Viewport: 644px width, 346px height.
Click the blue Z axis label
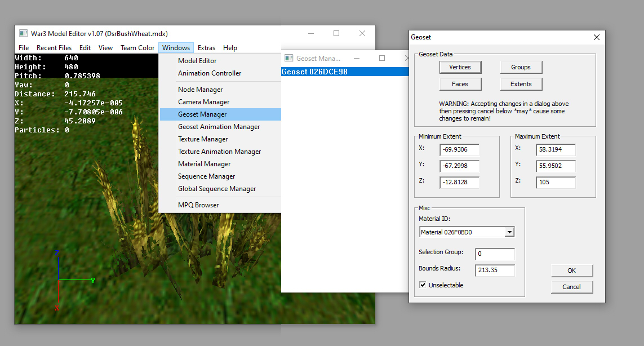(57, 252)
